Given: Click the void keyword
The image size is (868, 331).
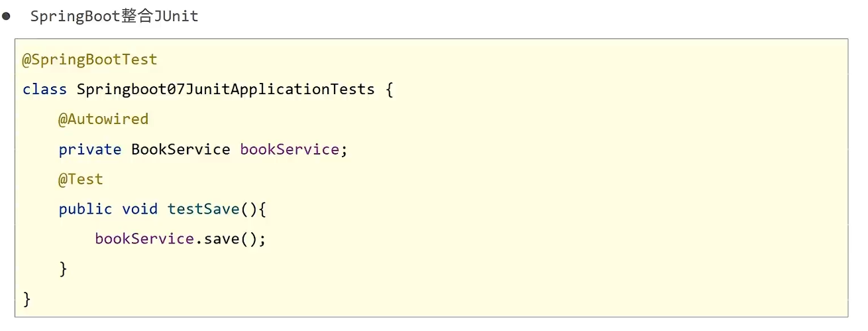Looking at the screenshot, I should pos(140,209).
